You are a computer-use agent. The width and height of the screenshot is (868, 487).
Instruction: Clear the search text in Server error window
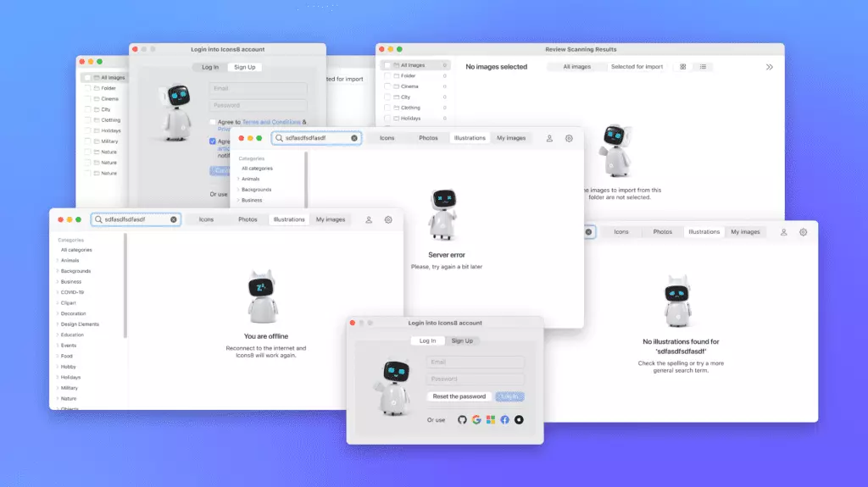click(354, 138)
